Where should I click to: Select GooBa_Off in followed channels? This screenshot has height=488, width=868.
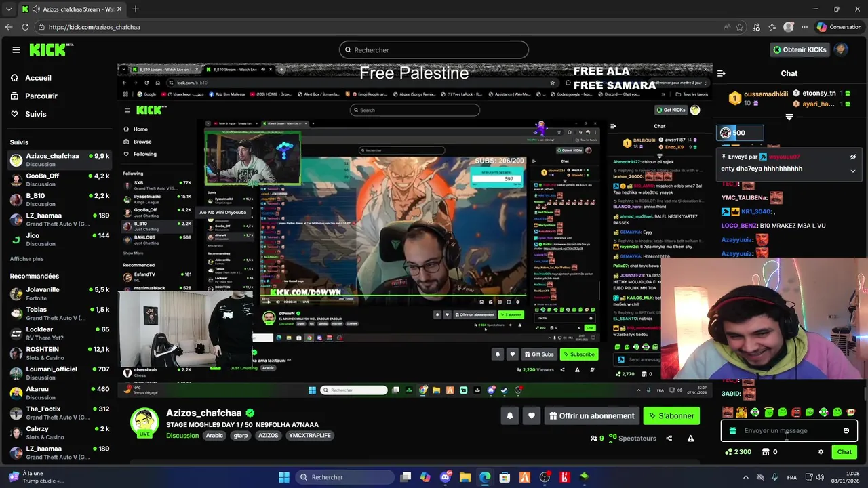pos(59,180)
